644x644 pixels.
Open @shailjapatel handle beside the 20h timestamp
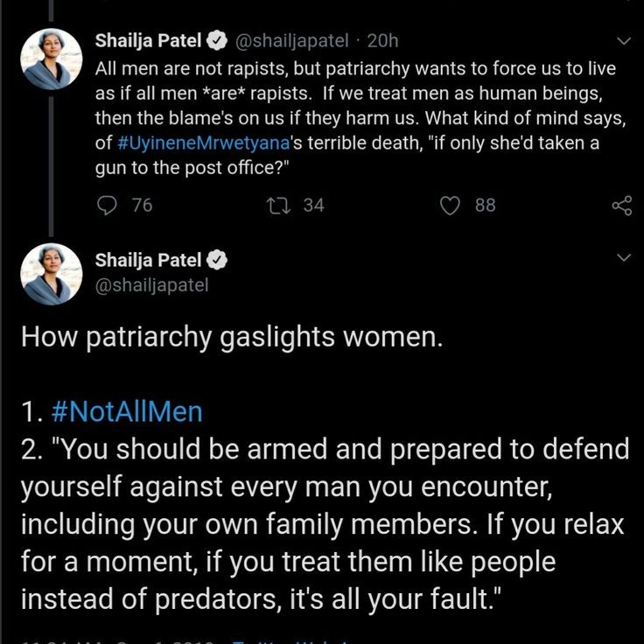coord(291,40)
